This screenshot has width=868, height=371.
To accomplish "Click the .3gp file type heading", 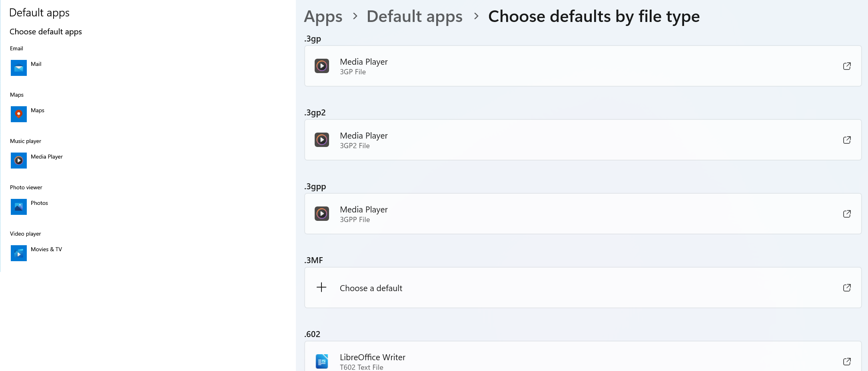I will (x=313, y=39).
